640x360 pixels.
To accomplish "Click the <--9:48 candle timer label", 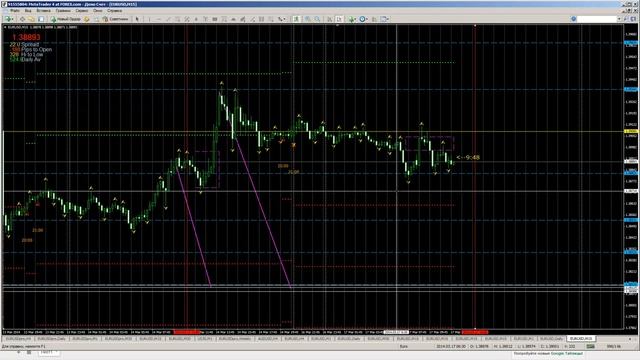I will tap(468, 157).
